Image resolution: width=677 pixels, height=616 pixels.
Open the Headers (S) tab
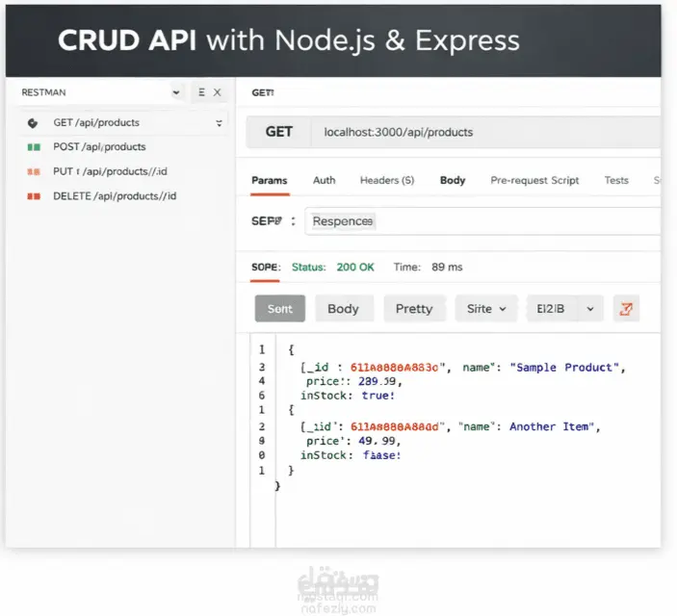[387, 180]
